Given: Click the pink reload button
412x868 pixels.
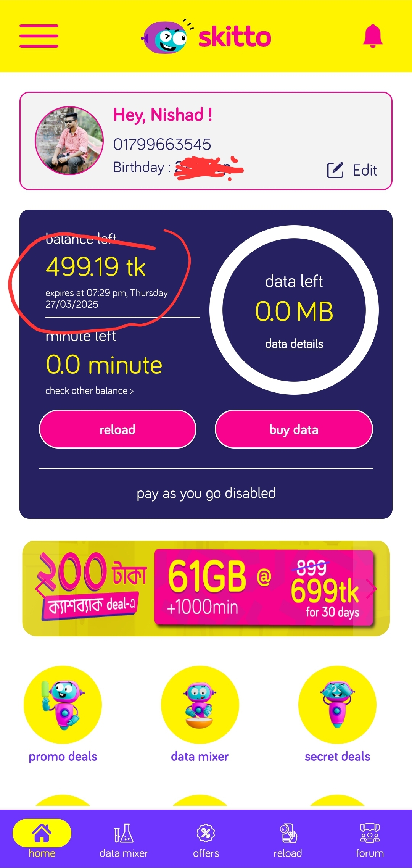Looking at the screenshot, I should [117, 429].
